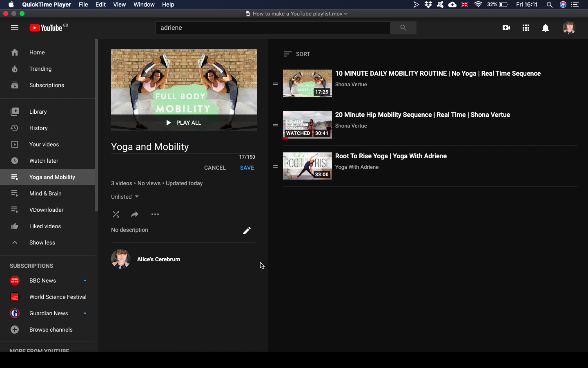Open the 20 Minute Hip Mobility Sequence video
This screenshot has width=588, height=368.
[423, 115]
